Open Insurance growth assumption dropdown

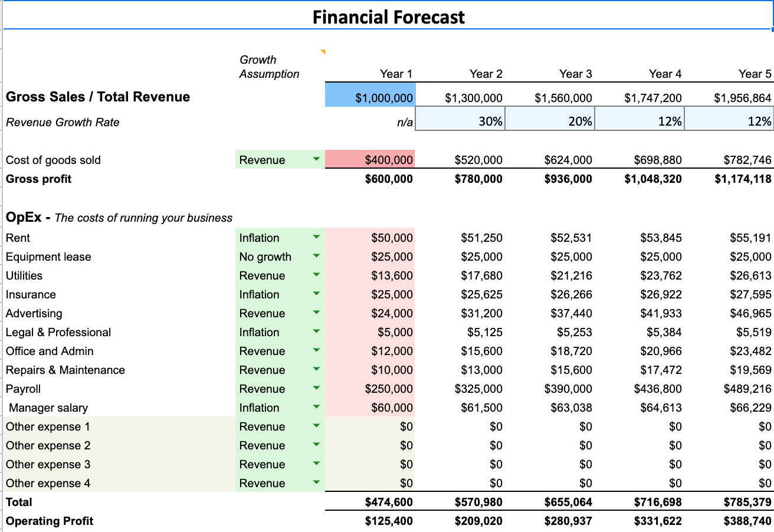pyautogui.click(x=316, y=294)
